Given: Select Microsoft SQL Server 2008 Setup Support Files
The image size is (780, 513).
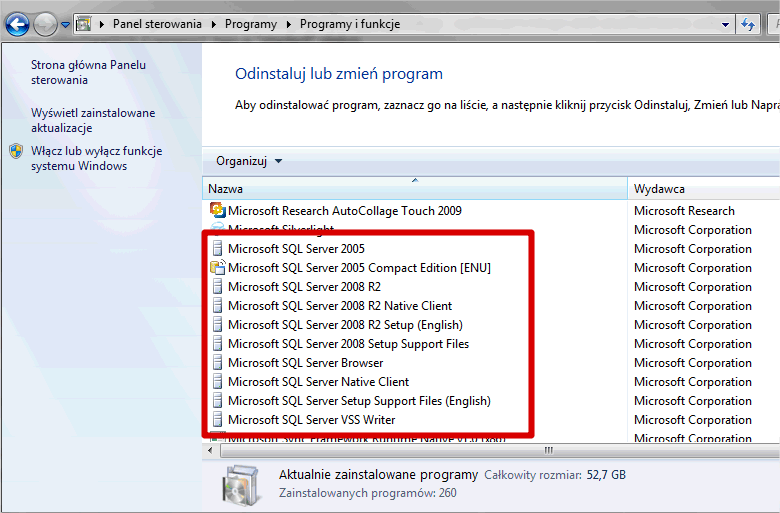Looking at the screenshot, I should pos(349,344).
